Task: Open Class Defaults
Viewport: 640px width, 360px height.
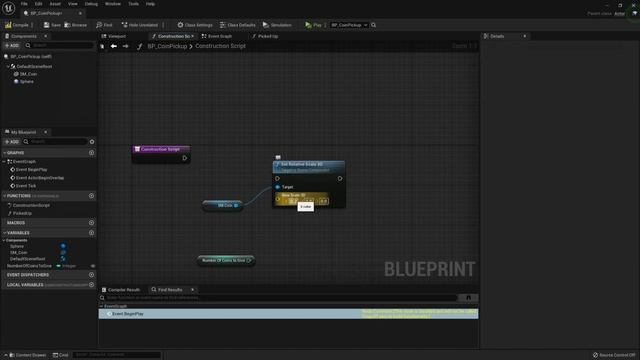Action: pyautogui.click(x=238, y=25)
